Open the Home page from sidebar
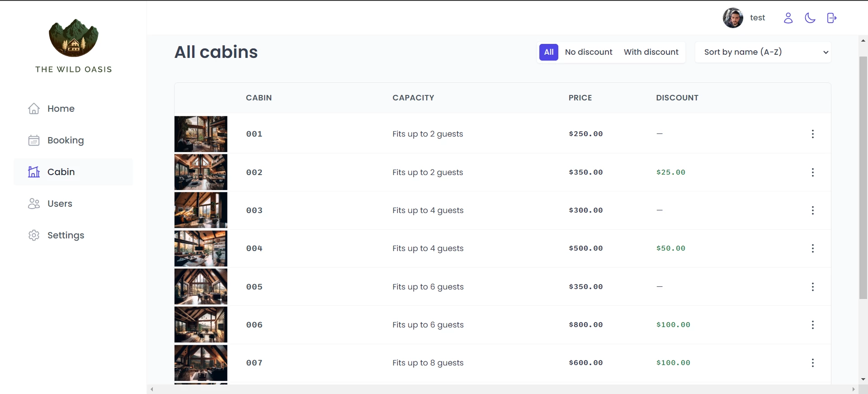The height and width of the screenshot is (394, 868). coord(61,109)
